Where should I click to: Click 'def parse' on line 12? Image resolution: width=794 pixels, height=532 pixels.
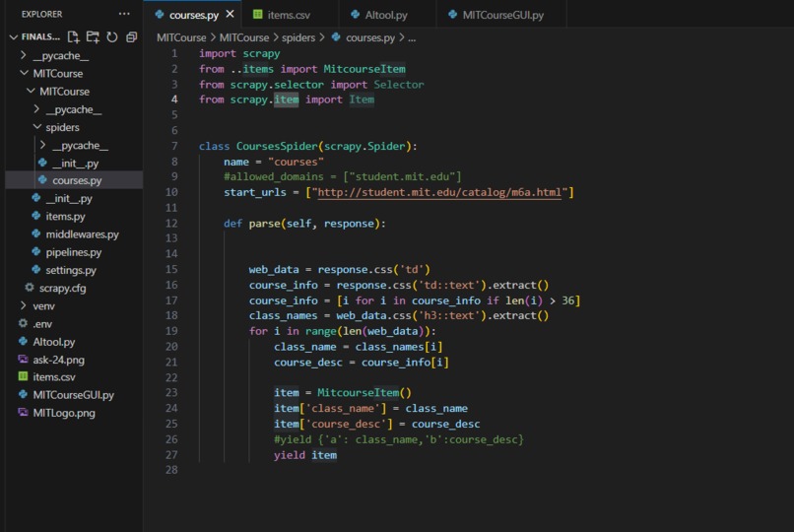pyautogui.click(x=252, y=224)
